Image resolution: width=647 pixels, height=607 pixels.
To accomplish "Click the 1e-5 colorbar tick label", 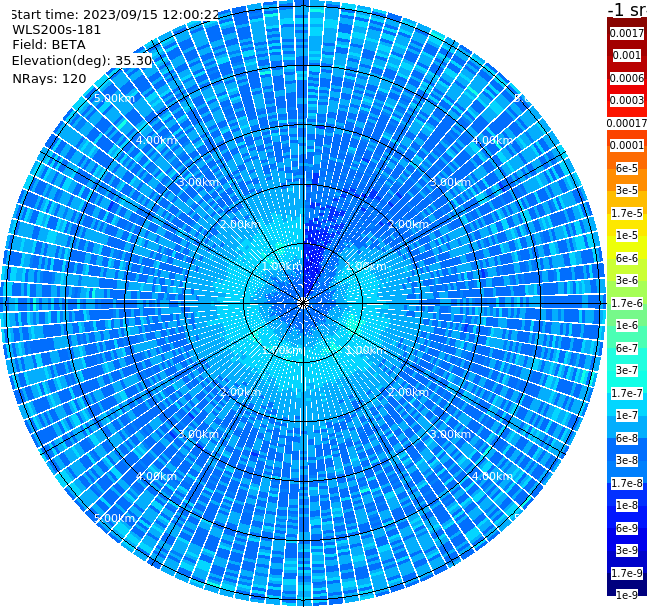I will coord(627,235).
